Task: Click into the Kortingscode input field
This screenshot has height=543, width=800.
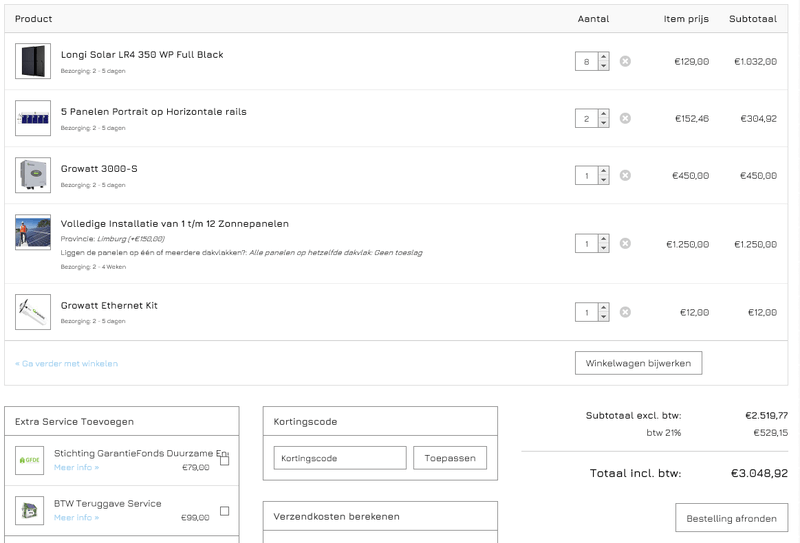Action: (340, 458)
